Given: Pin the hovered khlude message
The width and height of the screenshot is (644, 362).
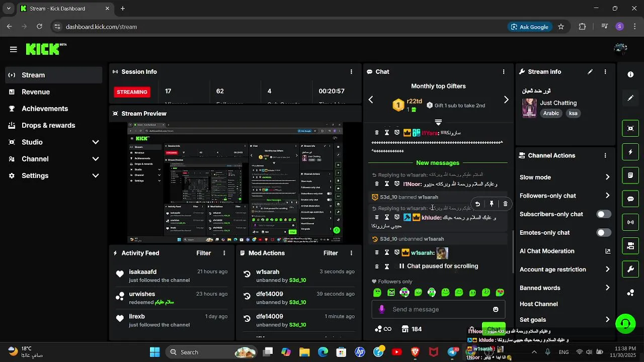Looking at the screenshot, I should coord(492,204).
